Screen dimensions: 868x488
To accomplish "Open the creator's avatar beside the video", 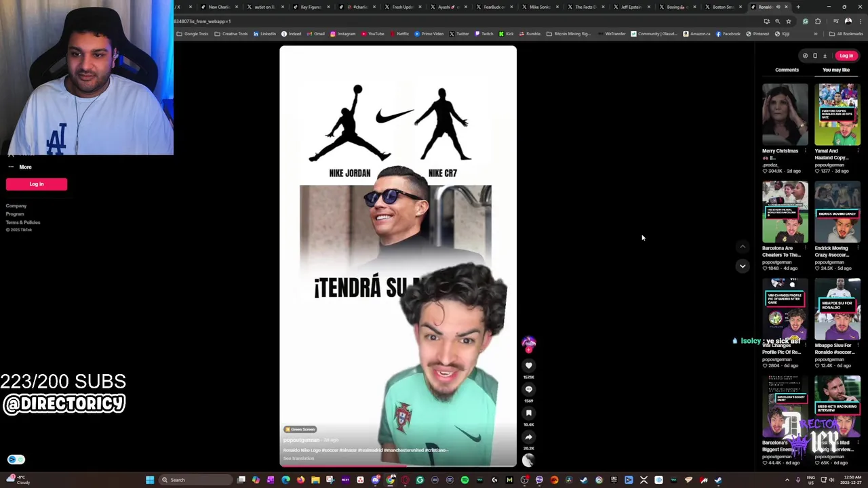I will point(529,344).
